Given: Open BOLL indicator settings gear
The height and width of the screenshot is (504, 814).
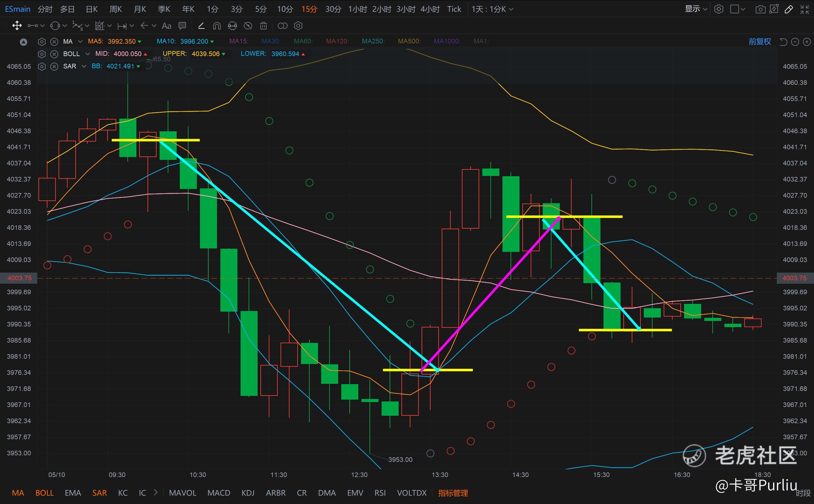Looking at the screenshot, I should tap(42, 54).
